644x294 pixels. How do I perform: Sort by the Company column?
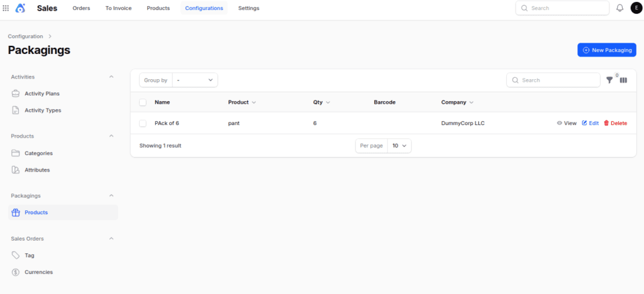(x=458, y=102)
